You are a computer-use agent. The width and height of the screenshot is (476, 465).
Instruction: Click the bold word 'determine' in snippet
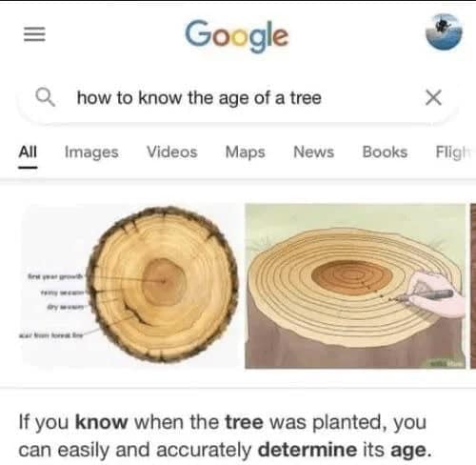tap(307, 450)
